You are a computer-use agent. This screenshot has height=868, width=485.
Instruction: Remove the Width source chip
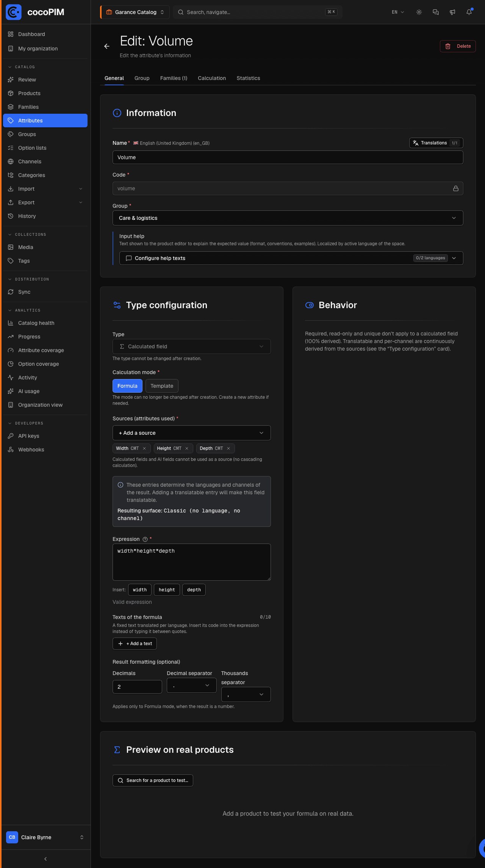point(144,448)
